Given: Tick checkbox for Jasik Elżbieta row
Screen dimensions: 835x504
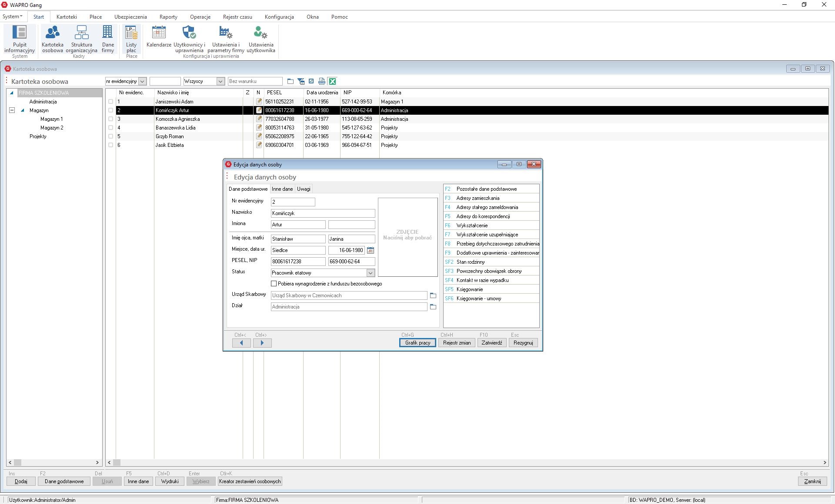Looking at the screenshot, I should pyautogui.click(x=110, y=145).
